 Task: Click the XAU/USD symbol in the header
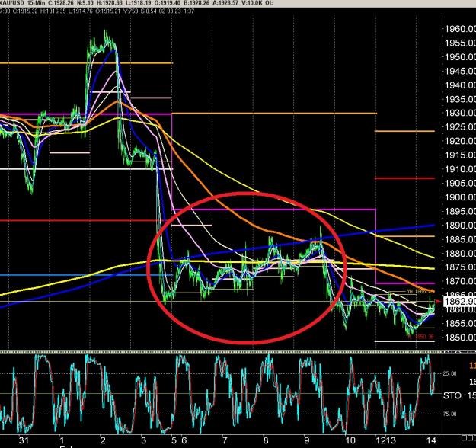pos(12,3)
